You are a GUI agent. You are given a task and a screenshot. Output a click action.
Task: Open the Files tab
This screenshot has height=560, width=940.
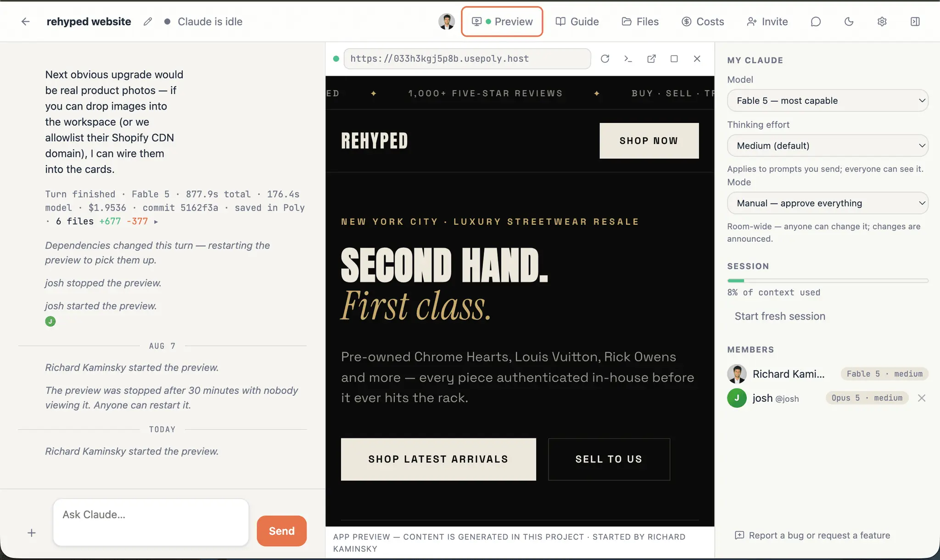pos(640,22)
